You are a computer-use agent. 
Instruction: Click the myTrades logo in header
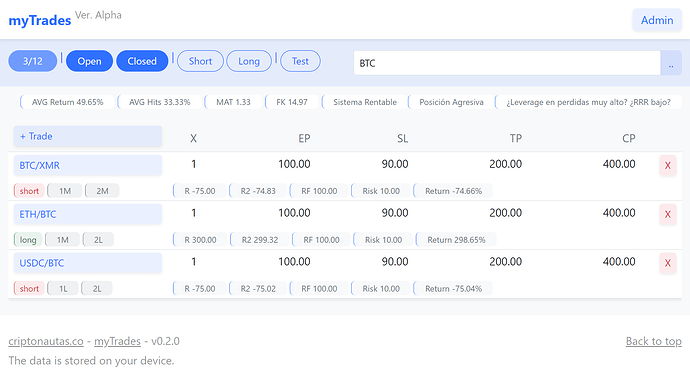(x=40, y=20)
